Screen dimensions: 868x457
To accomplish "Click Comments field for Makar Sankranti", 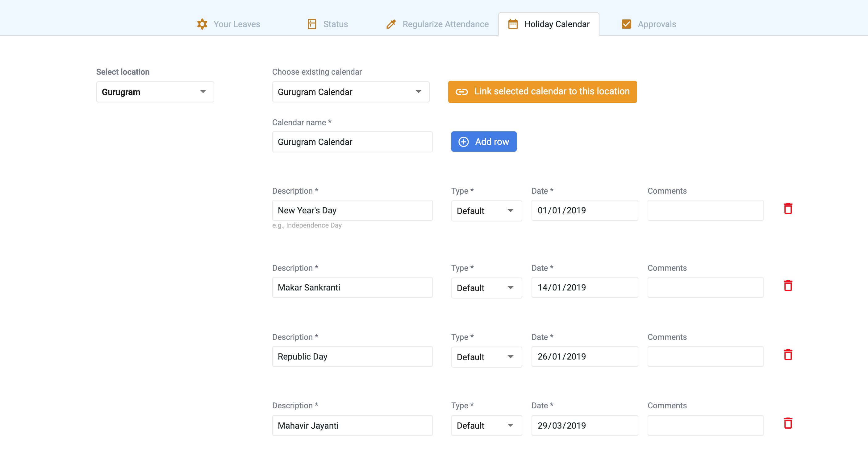I will point(705,287).
